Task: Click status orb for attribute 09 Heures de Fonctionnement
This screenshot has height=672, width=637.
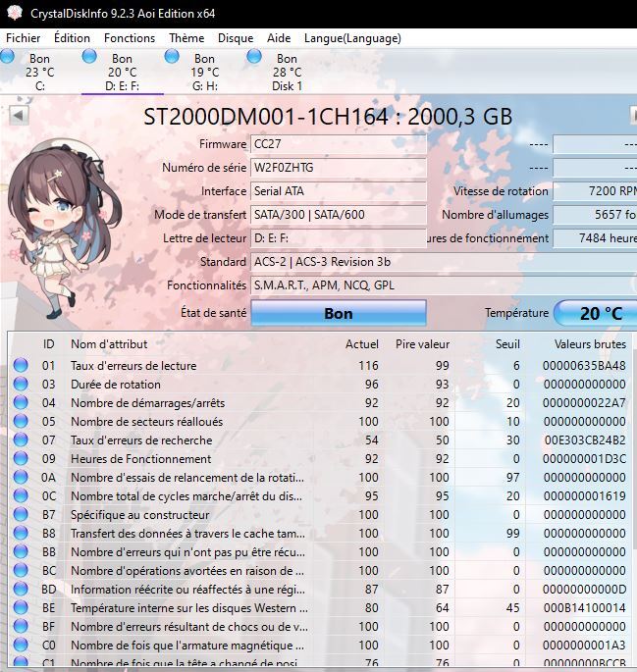Action: [x=21, y=458]
